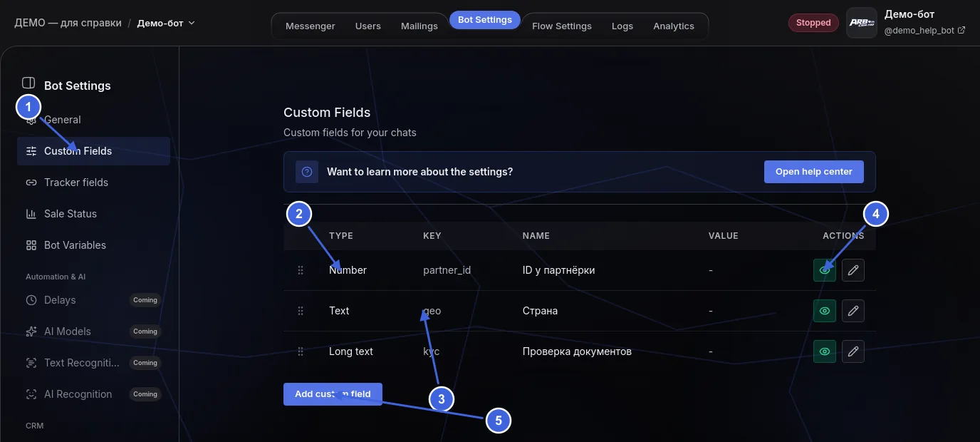Toggle visibility of the kyc field
Screen dimensions: 980x442
coord(825,351)
